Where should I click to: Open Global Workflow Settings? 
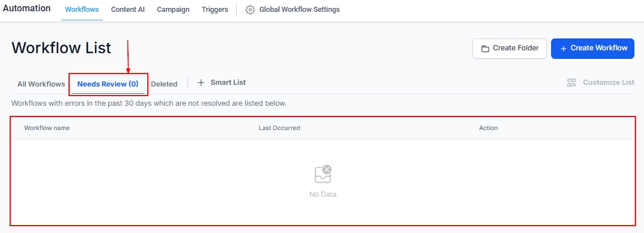pyautogui.click(x=299, y=10)
